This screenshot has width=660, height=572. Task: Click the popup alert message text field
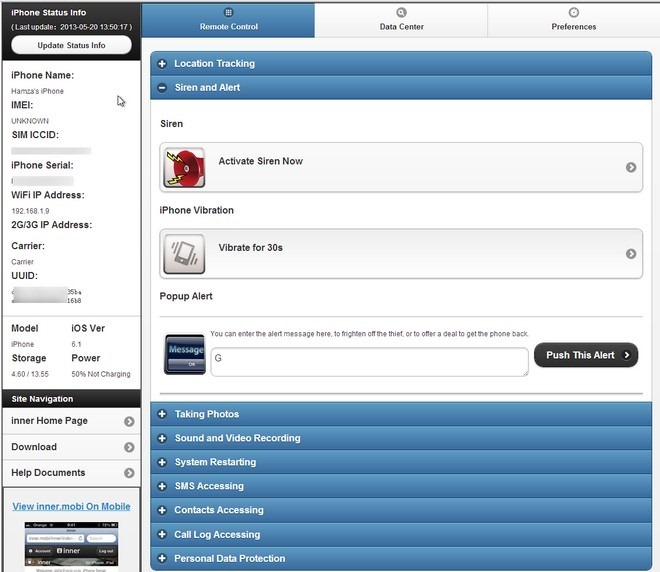pyautogui.click(x=369, y=362)
